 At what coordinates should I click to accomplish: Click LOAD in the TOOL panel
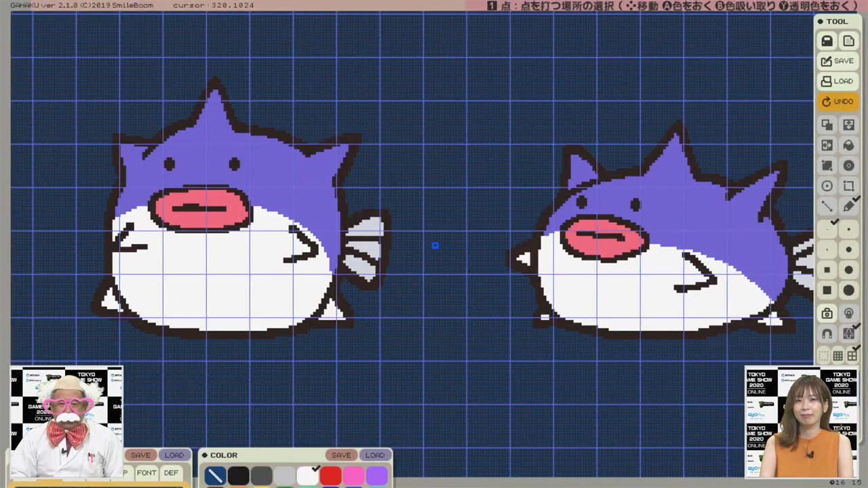[x=837, y=81]
